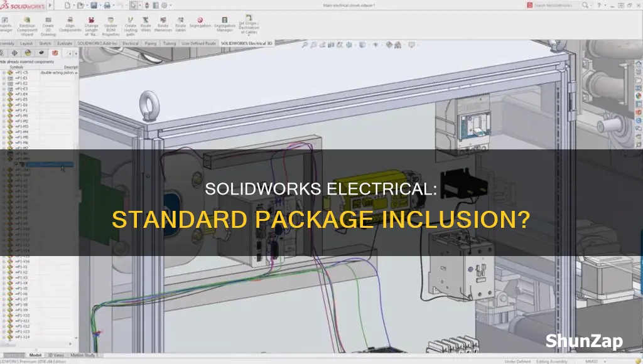Click the red Segregation icon
This screenshot has height=364, width=643.
[200, 19]
